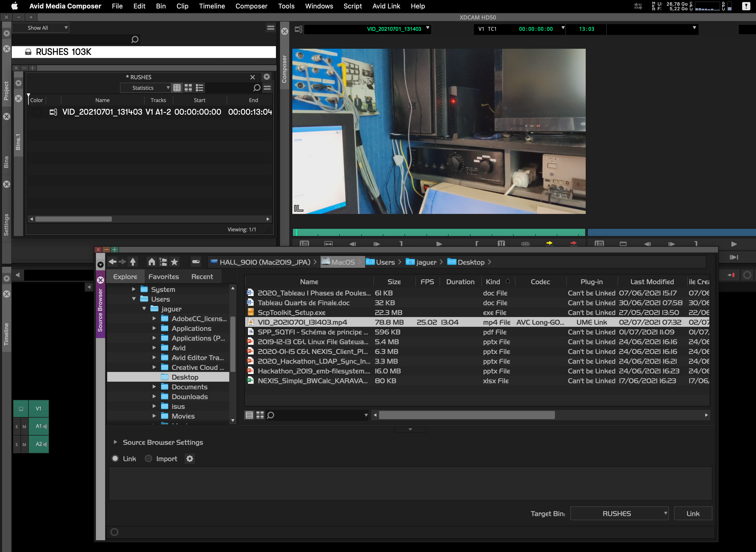The height and width of the screenshot is (552, 756).
Task: Collapse the jaguer folder in tree
Action: [x=144, y=309]
